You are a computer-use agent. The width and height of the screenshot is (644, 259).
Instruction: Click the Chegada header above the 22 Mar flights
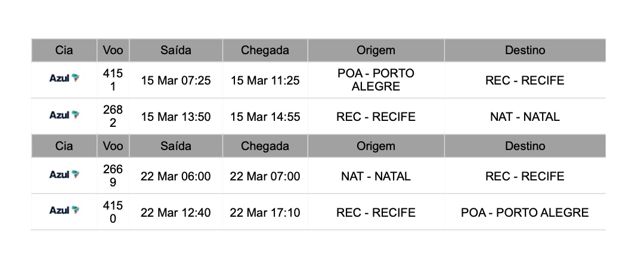point(265,146)
